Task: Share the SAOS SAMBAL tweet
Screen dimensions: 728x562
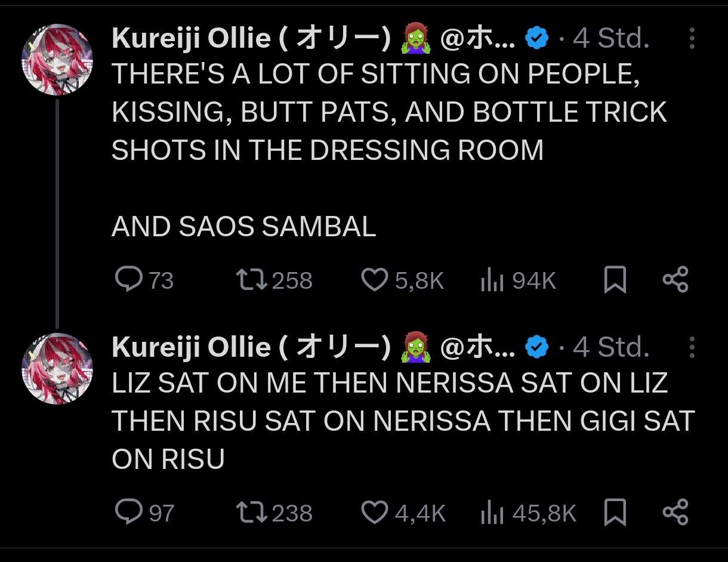Action: pyautogui.click(x=675, y=280)
